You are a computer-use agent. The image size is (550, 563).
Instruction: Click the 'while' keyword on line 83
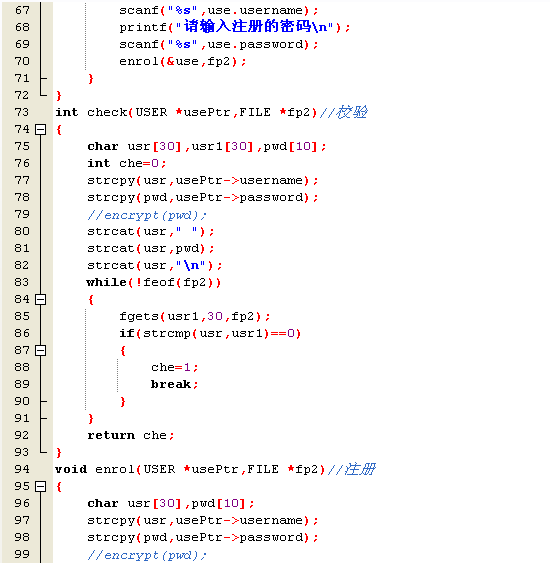107,282
